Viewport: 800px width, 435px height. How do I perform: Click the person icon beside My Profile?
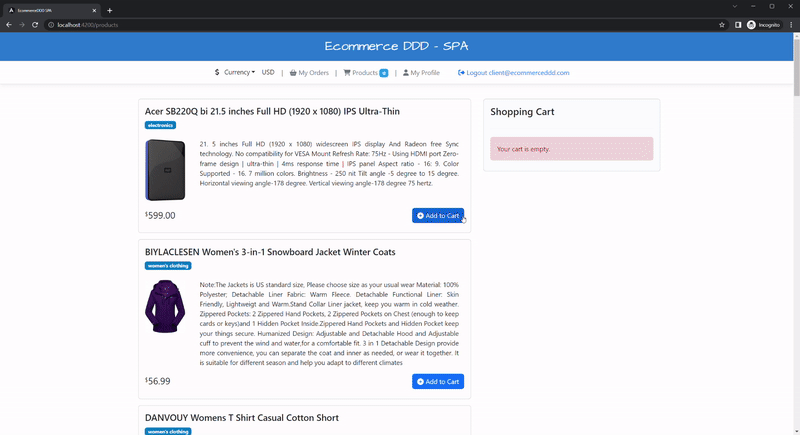click(x=406, y=73)
